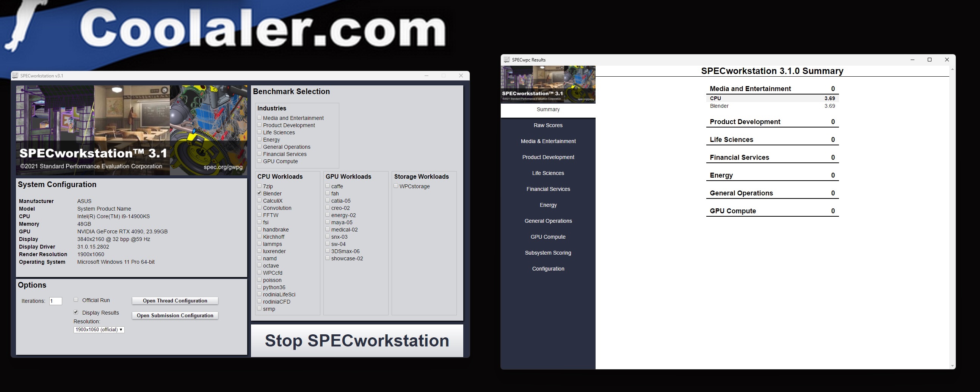The image size is (980, 392).
Task: Select the lammps workload checkbox
Action: coord(259,244)
